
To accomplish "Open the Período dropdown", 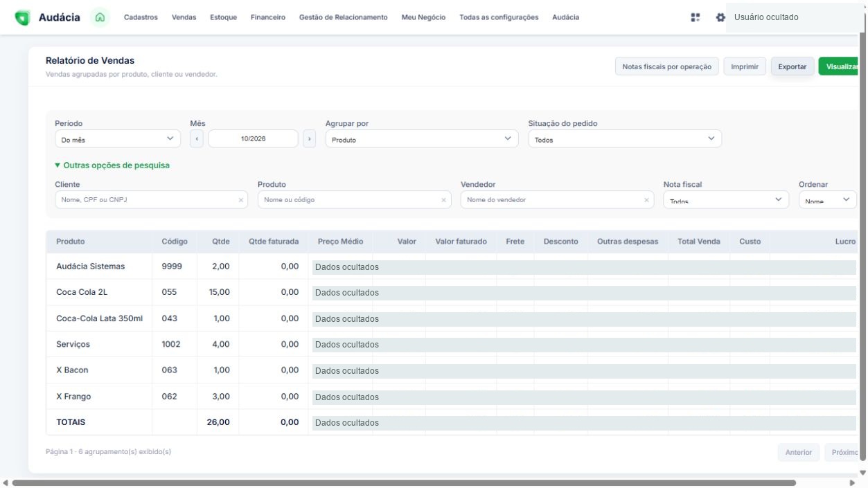I will click(118, 139).
